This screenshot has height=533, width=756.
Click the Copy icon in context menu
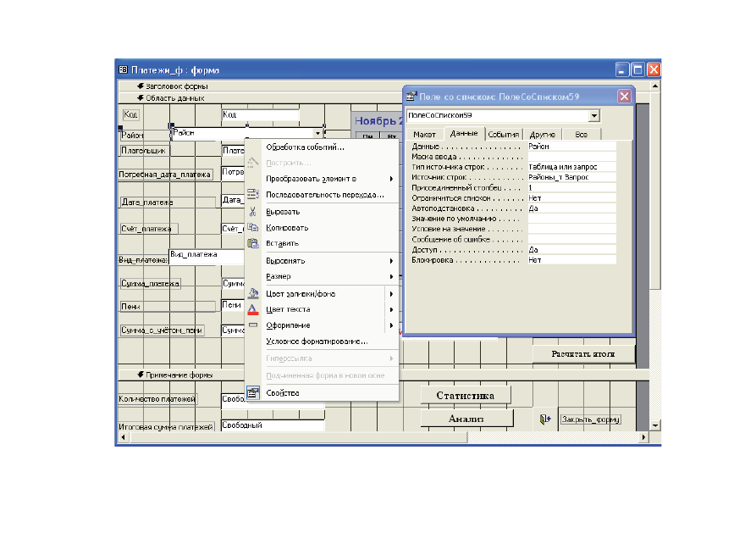(252, 227)
